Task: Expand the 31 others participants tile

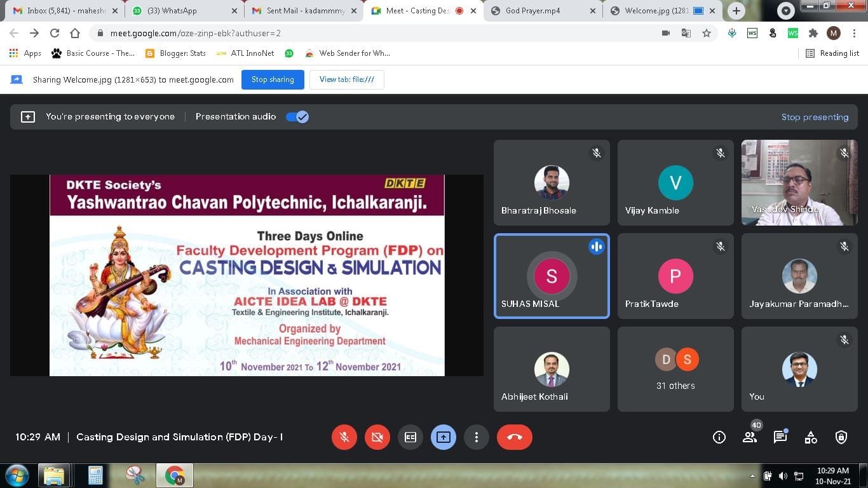Action: coord(675,369)
